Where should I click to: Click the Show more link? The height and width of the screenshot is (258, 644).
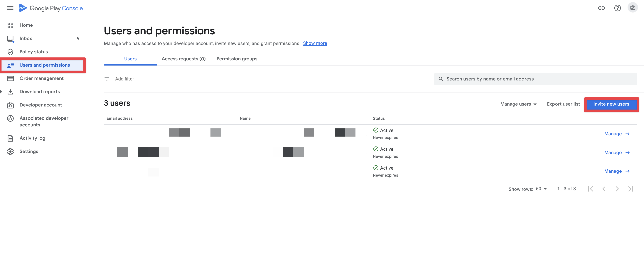[315, 43]
